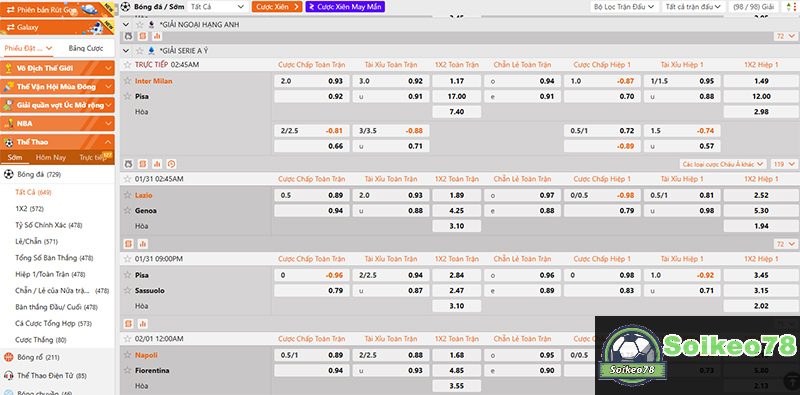This screenshot has width=800, height=395.
Task: Click the Serie A league logo icon
Action: [x=151, y=51]
